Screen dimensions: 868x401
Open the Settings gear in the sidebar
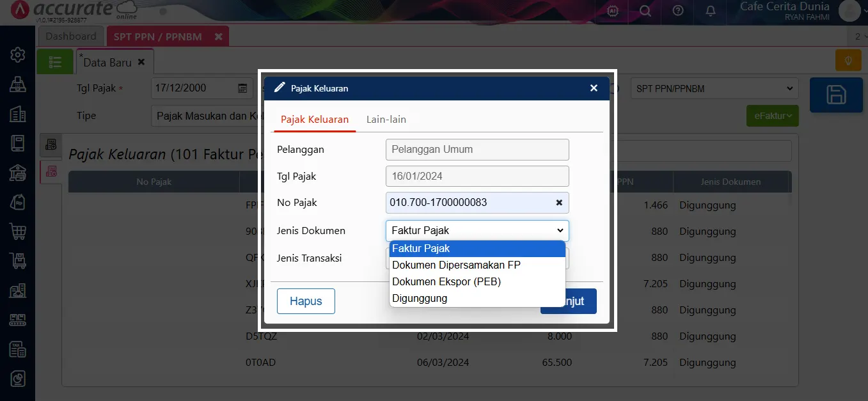pyautogui.click(x=17, y=55)
